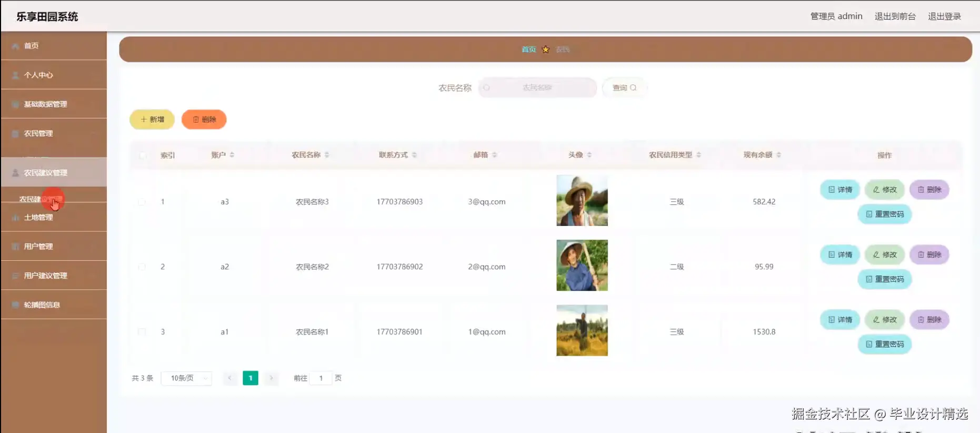Viewport: 980px width, 433px height.
Task: Open 用户管理 sidebar menu
Action: point(54,246)
